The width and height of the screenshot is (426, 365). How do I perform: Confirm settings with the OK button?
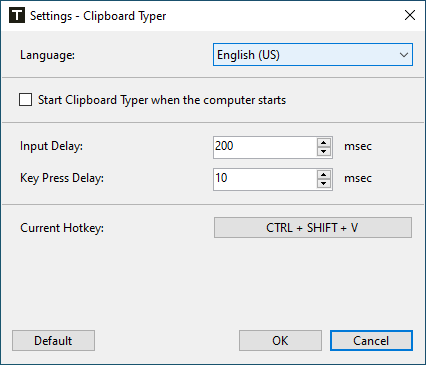point(280,341)
